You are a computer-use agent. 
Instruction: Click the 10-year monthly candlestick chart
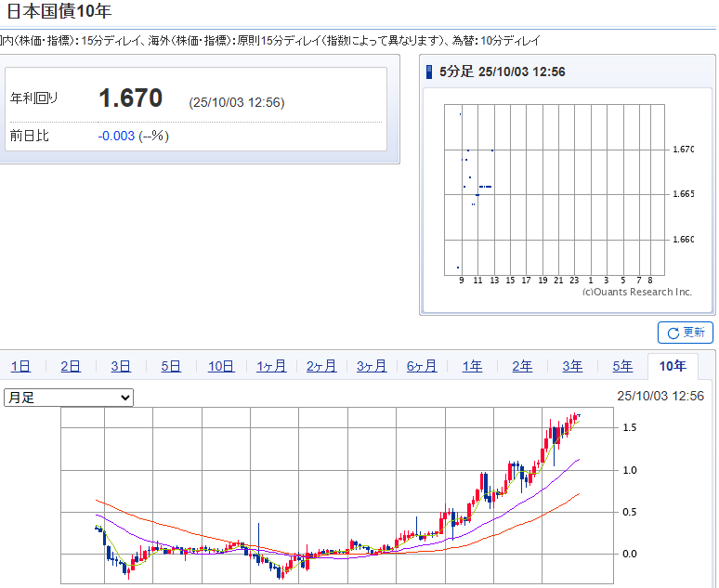[x=339, y=497]
